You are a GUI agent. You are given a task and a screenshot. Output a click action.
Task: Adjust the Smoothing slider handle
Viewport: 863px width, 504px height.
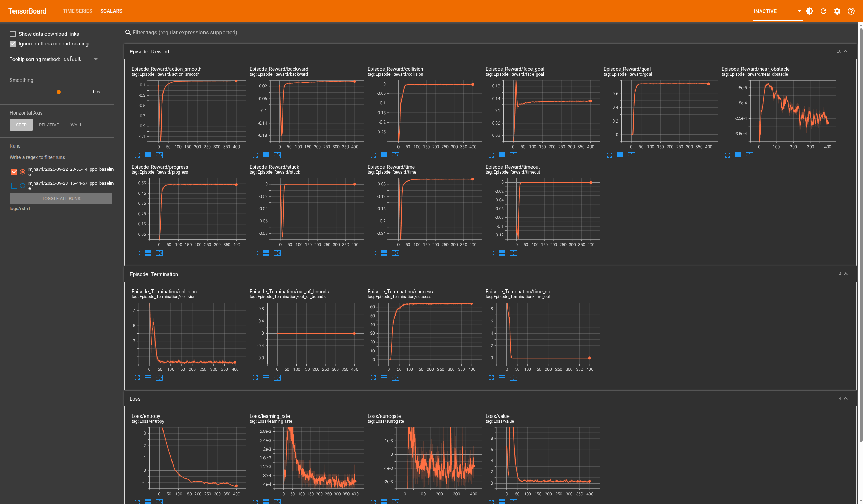click(59, 92)
